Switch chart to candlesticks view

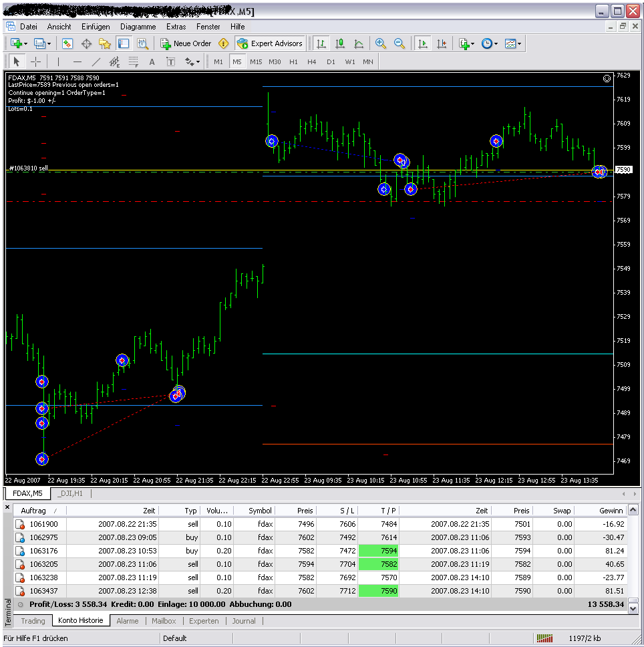click(340, 43)
